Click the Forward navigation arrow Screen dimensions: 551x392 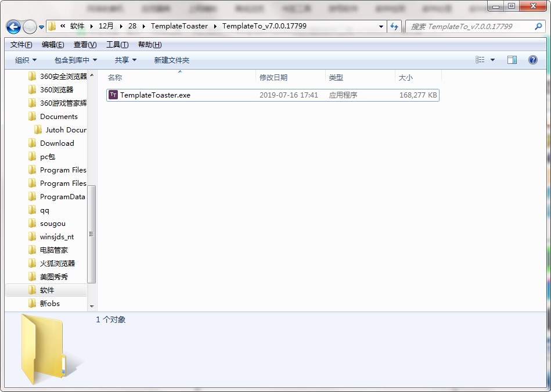30,27
